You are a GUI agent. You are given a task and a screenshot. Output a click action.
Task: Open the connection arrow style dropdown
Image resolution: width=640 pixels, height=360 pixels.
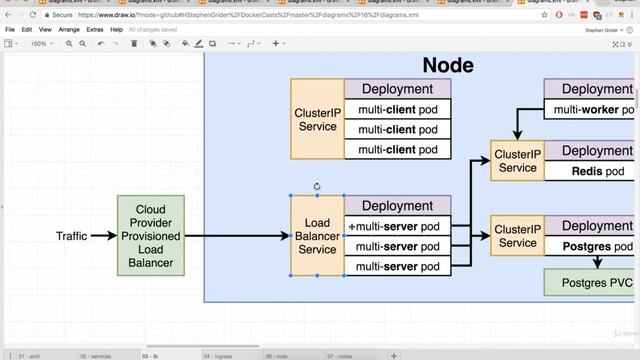(233, 43)
